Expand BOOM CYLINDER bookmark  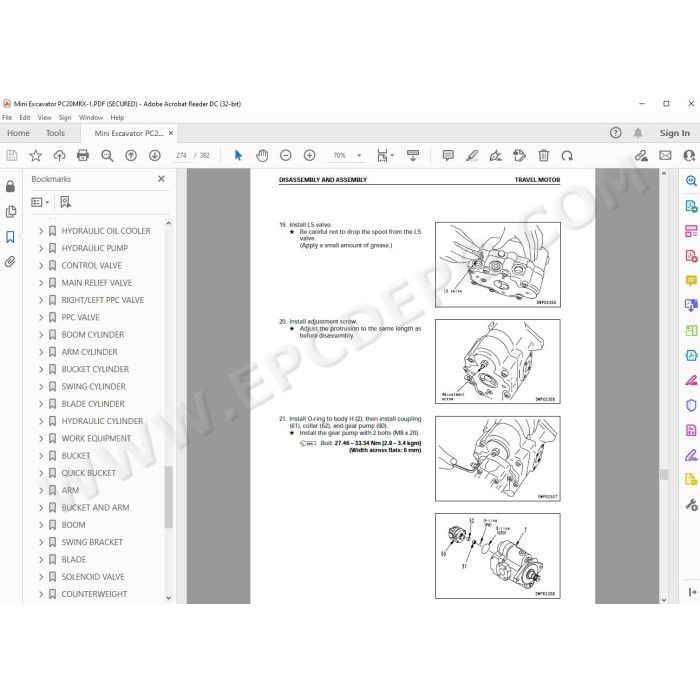pyautogui.click(x=41, y=335)
